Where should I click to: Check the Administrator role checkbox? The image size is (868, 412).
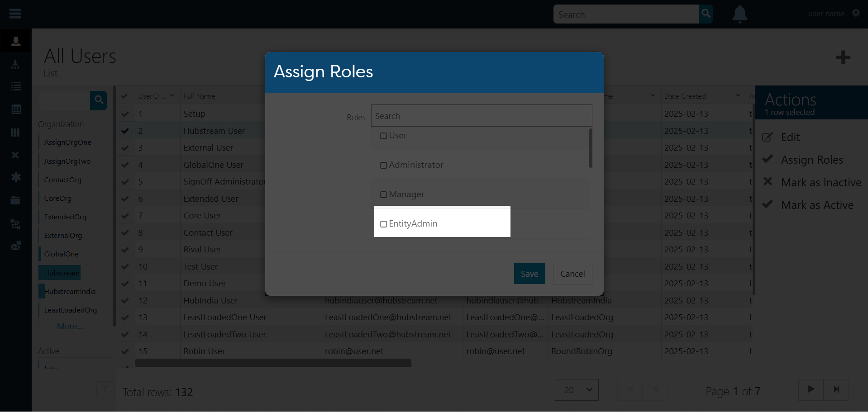[383, 165]
